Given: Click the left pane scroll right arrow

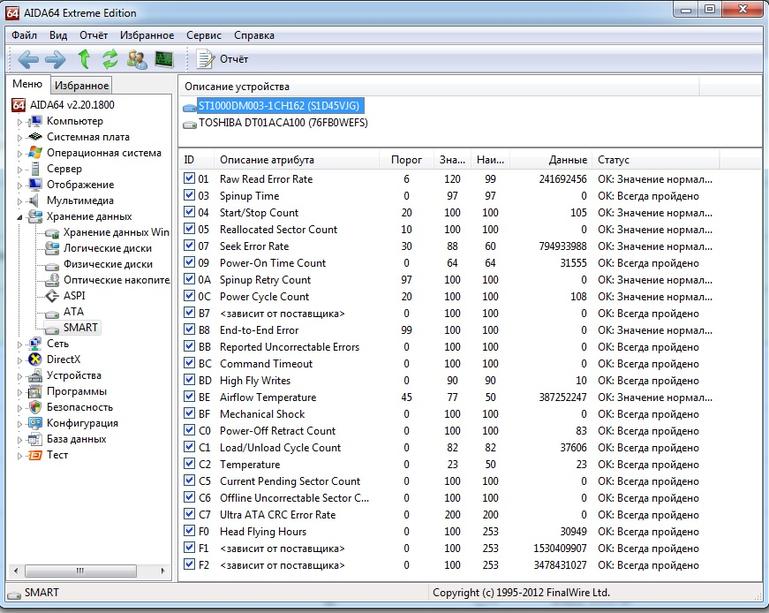Looking at the screenshot, I should point(162,571).
